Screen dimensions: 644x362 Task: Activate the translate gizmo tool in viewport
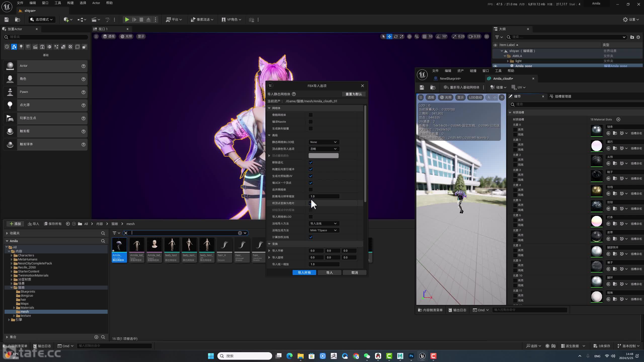coord(389,36)
